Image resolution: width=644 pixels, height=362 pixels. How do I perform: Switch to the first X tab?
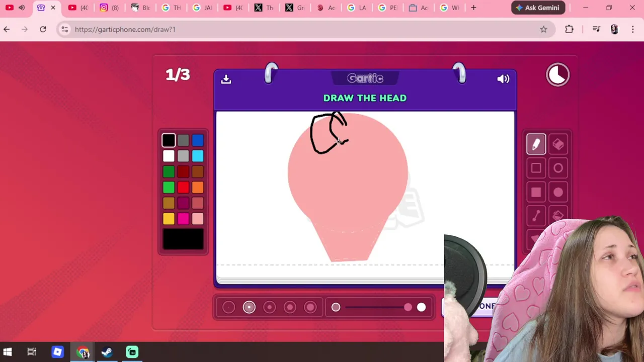264,8
